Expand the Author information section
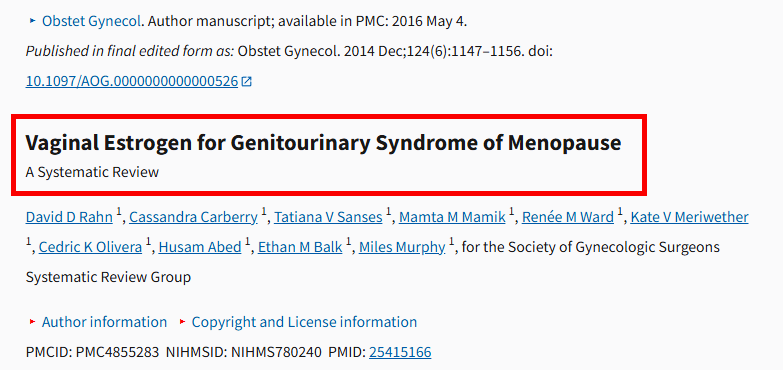 click(104, 322)
